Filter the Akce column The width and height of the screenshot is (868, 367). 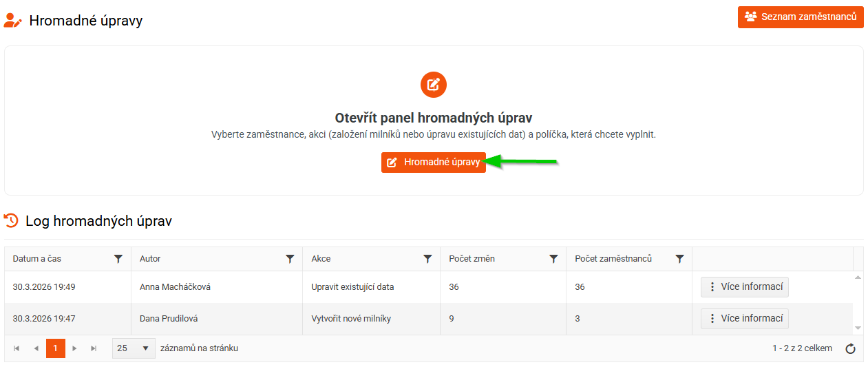click(x=427, y=259)
